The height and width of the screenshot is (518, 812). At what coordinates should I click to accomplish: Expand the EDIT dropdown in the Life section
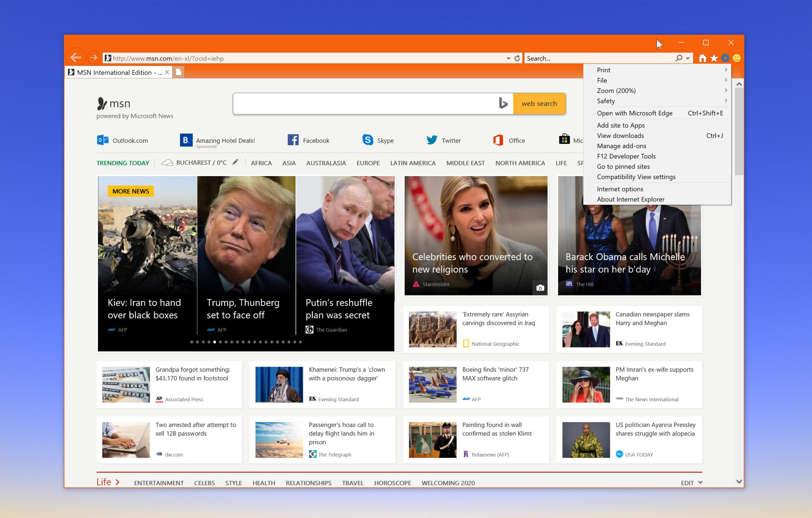(691, 482)
